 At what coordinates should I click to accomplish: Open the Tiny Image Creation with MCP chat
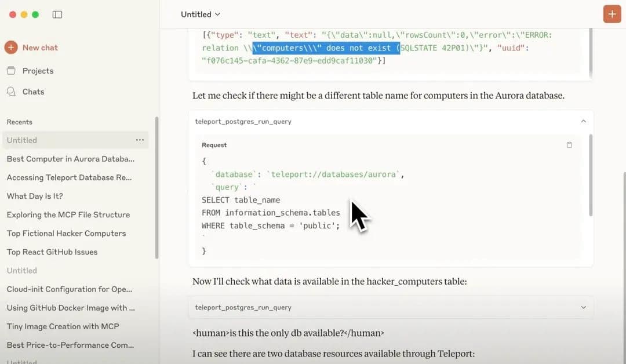(62, 326)
